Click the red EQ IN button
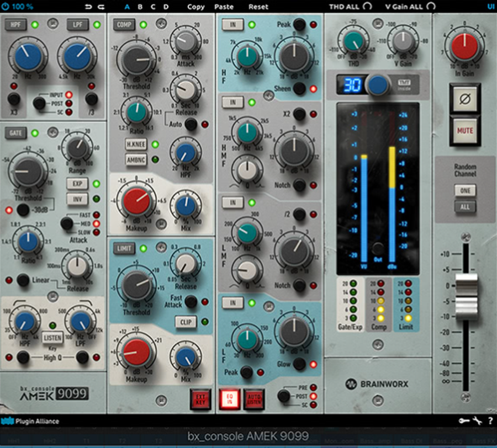497x448 pixels. 230,399
